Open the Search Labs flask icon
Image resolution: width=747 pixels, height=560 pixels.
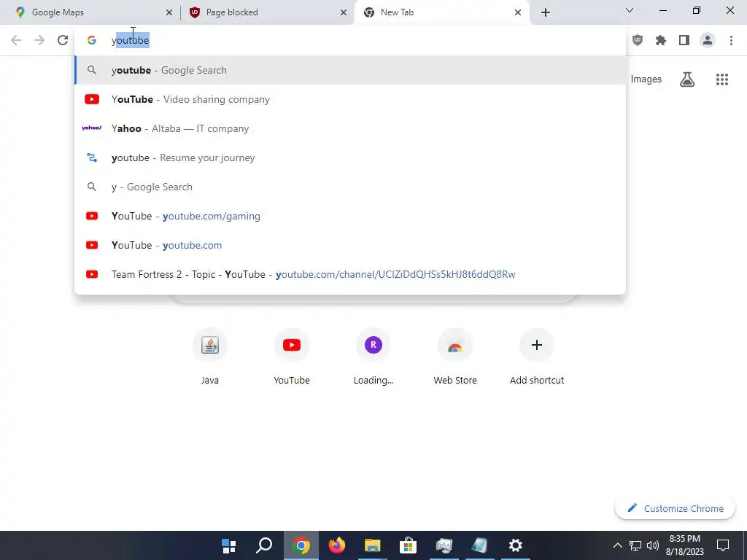(x=687, y=79)
